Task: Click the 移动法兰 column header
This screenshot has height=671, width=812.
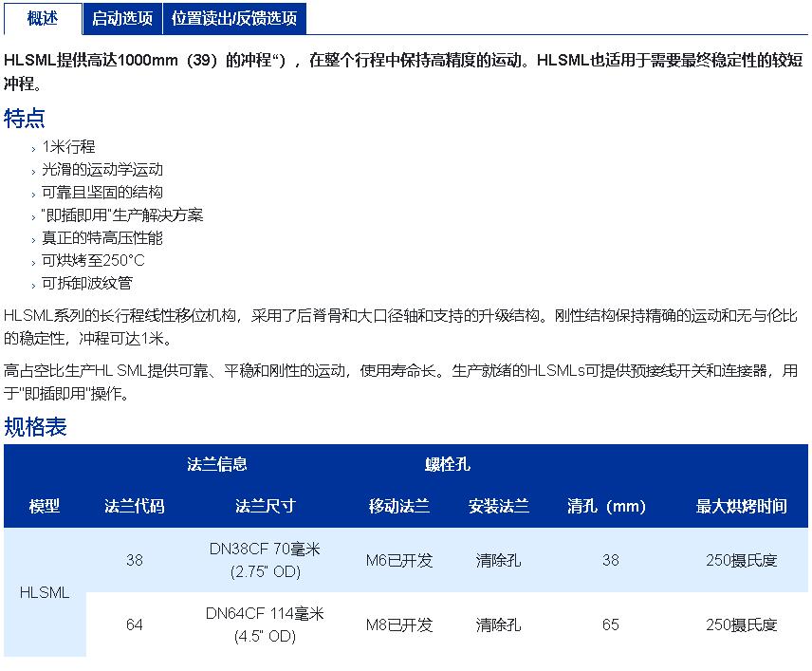Action: pyautogui.click(x=399, y=506)
